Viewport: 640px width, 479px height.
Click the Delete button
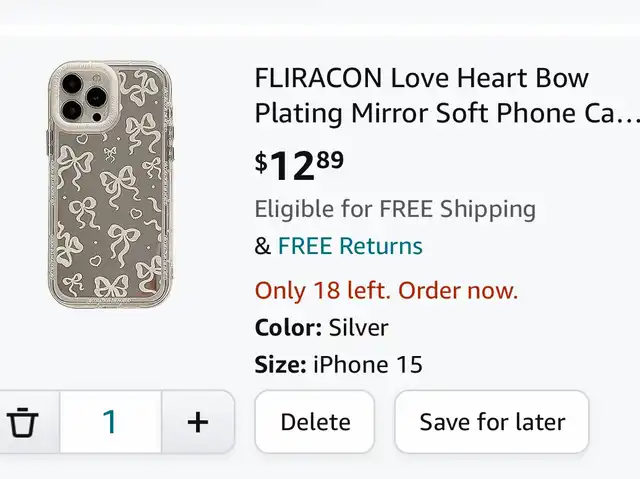[315, 422]
